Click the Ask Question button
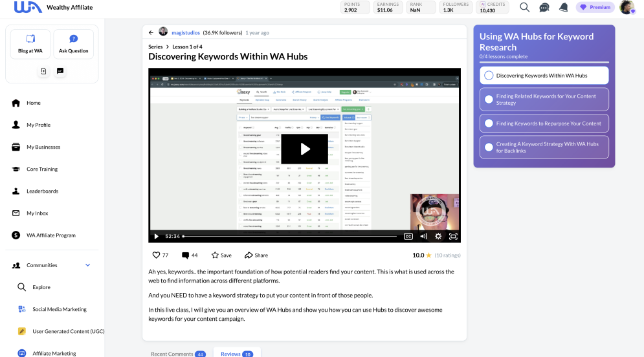This screenshot has width=644, height=357. click(74, 44)
